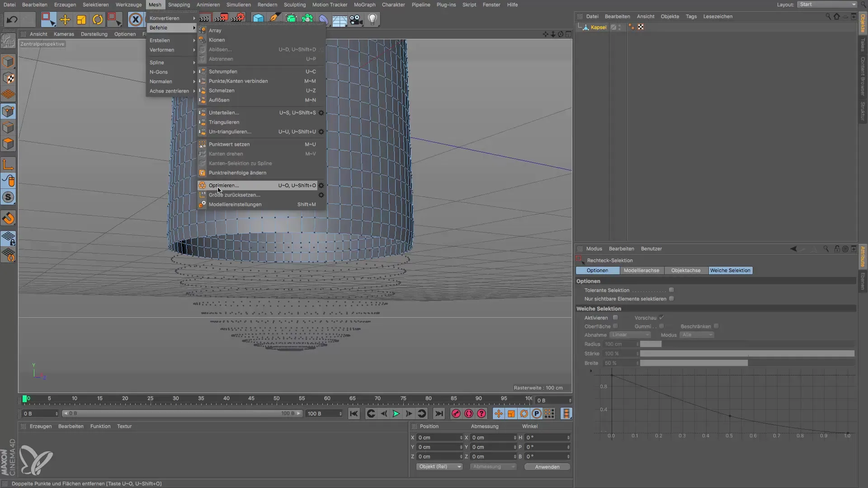Open the Lesezeichen menu in Object manager
The image size is (868, 488).
pos(717,16)
